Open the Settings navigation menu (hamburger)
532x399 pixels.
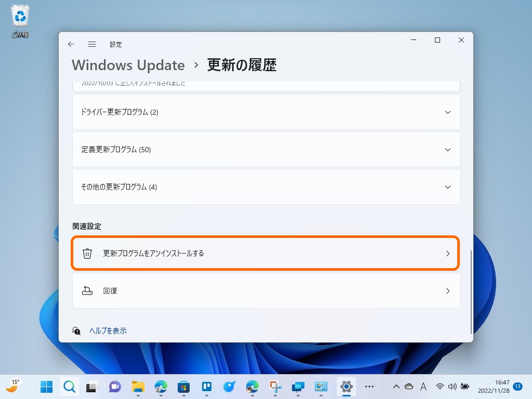[92, 44]
